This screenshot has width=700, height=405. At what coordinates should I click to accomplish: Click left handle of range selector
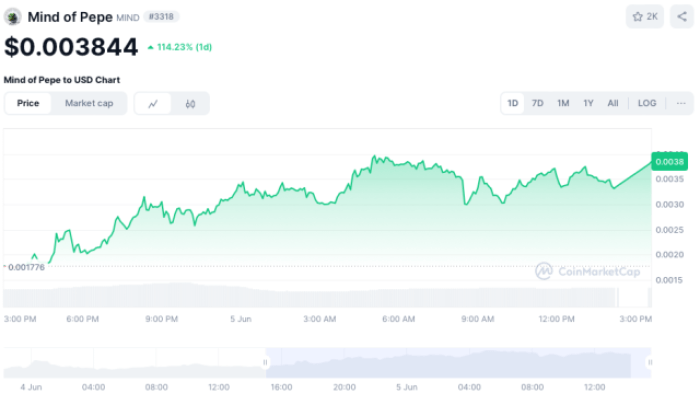tap(266, 362)
